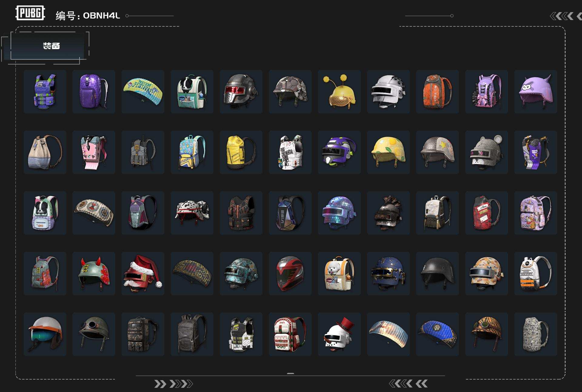Image resolution: width=582 pixels, height=392 pixels.
Task: Select the plain white helmet with black visor
Action: tap(388, 92)
